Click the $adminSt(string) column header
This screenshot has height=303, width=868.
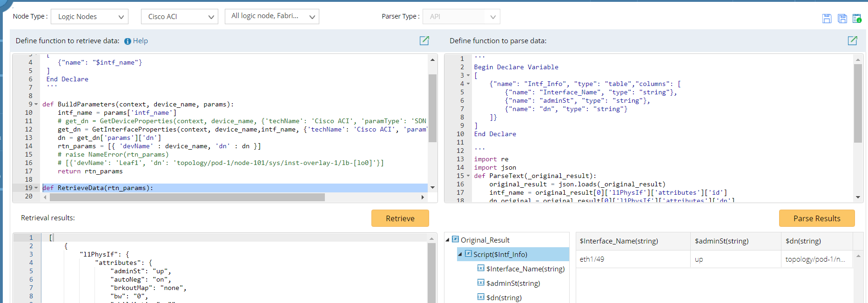point(721,241)
